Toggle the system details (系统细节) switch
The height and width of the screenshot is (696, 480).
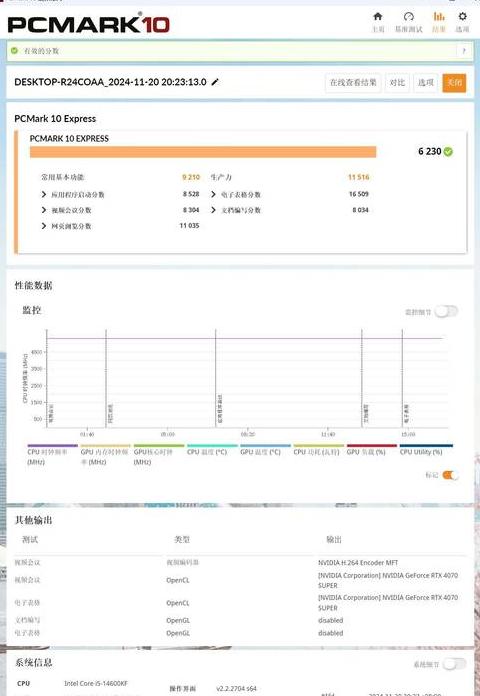pos(455,664)
